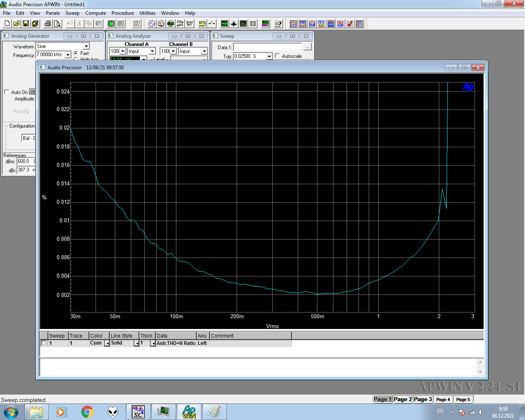Open the Analog Analyzer meter panel icon
525x420 pixels.
point(161,23)
